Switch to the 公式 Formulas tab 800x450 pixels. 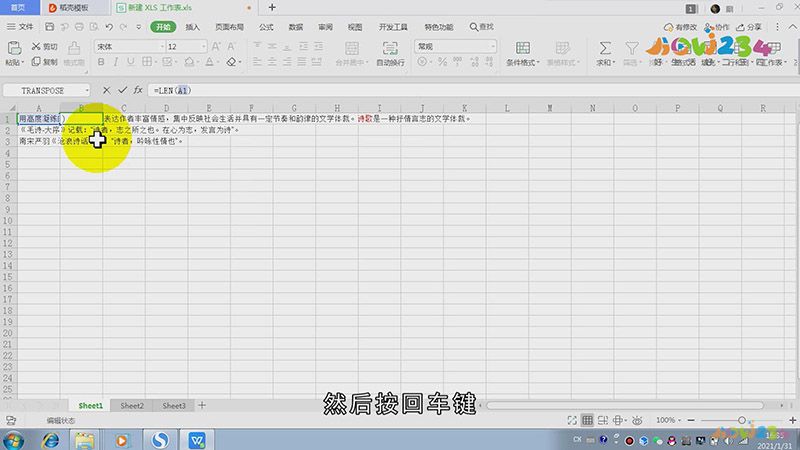(x=266, y=27)
